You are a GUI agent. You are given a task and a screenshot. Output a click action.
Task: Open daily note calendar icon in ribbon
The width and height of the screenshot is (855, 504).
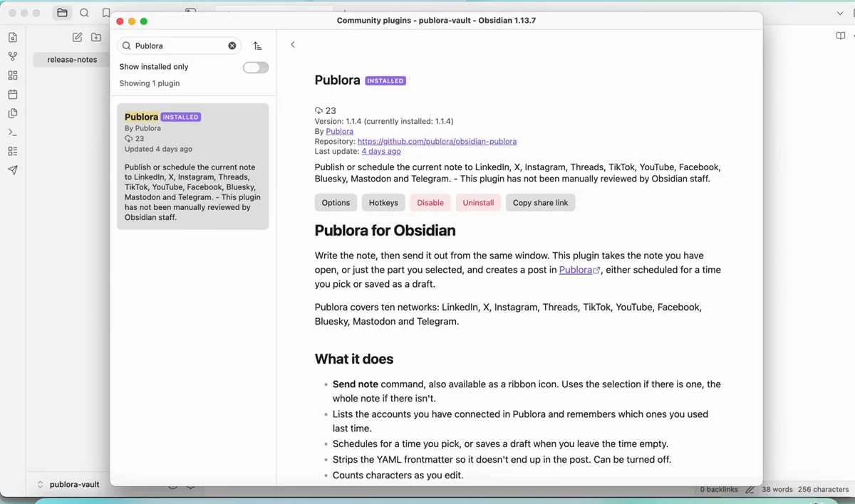(x=12, y=94)
